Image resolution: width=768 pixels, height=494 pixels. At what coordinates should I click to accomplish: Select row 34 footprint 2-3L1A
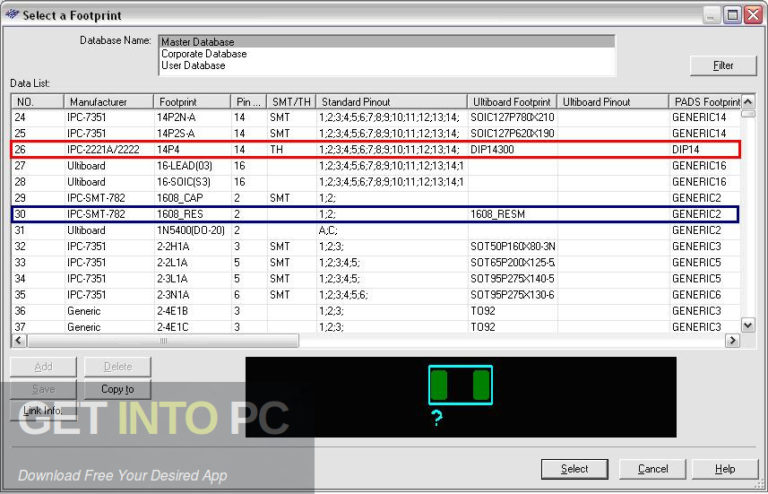376,279
